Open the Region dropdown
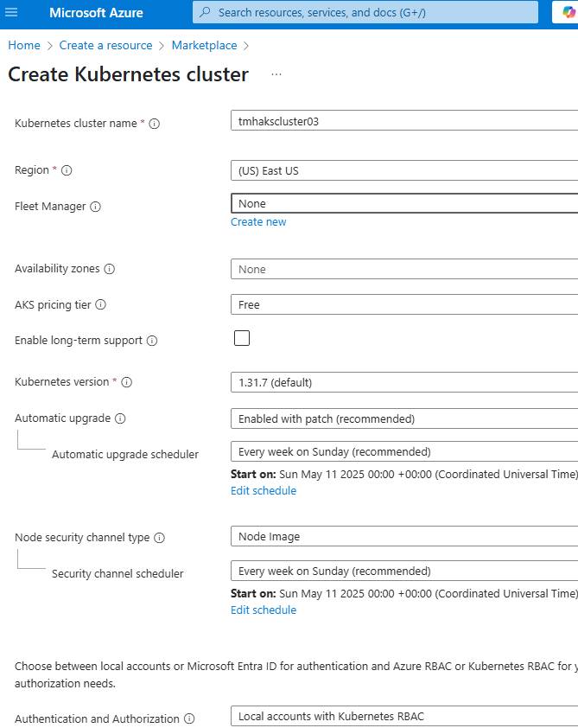 (403, 170)
